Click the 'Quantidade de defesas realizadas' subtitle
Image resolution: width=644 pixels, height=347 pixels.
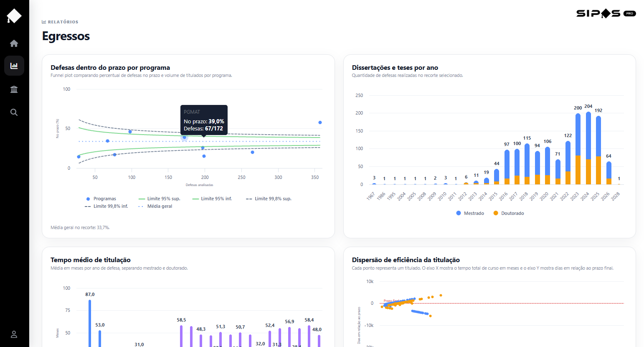pyautogui.click(x=407, y=76)
